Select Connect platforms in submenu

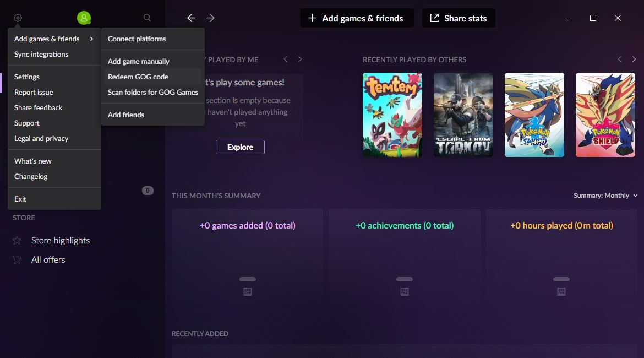(x=153, y=39)
